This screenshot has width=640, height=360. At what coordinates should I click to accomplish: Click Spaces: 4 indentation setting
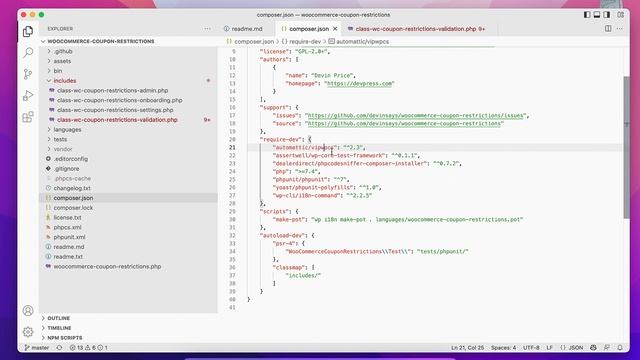pyautogui.click(x=503, y=347)
